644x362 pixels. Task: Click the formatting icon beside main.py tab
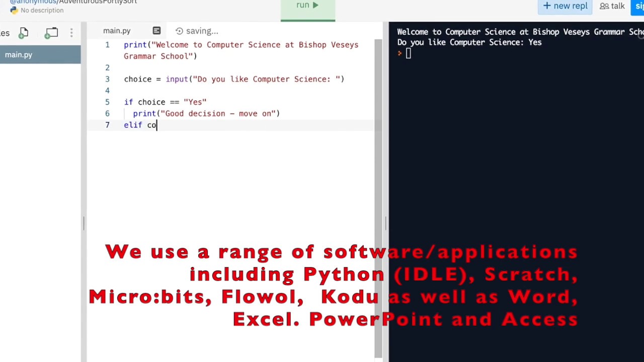click(x=156, y=31)
